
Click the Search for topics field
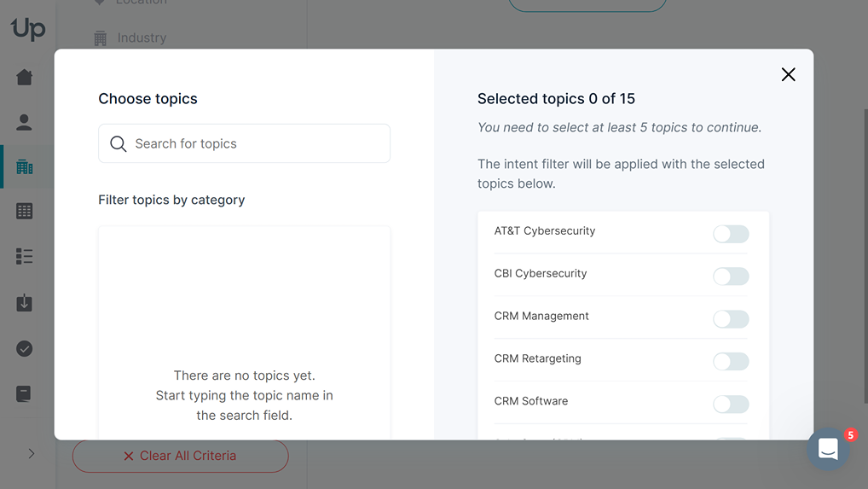pyautogui.click(x=244, y=143)
